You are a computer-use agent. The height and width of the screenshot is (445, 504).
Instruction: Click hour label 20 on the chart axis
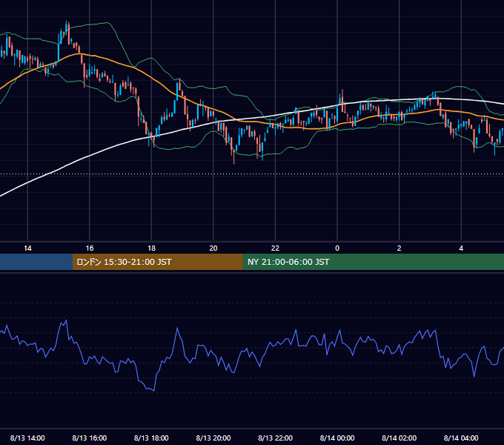(x=213, y=248)
